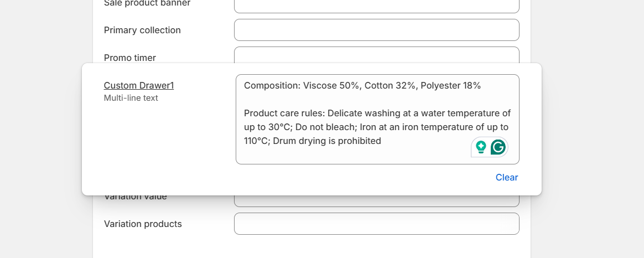Focus the Sale product banner field
644x258 pixels.
tap(376, 6)
